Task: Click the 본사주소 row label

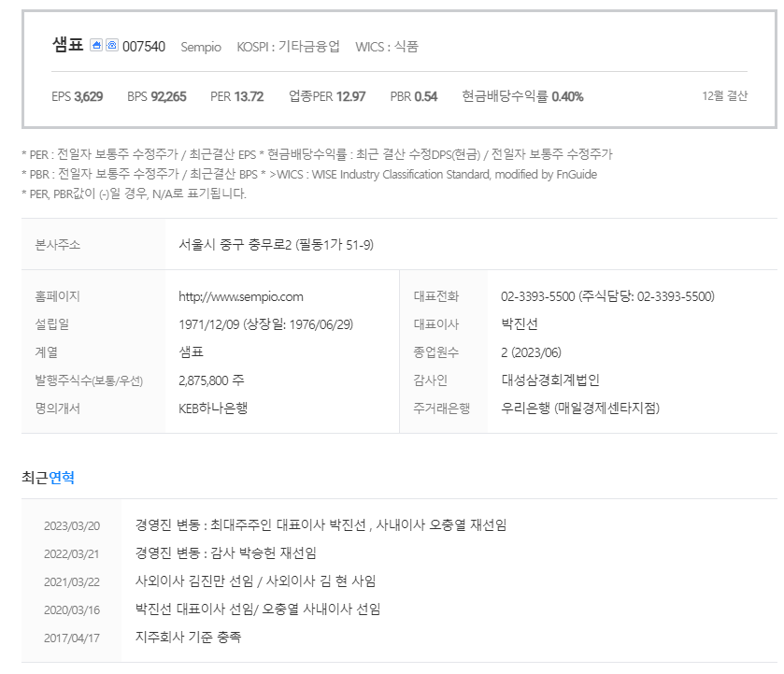Action: click(x=58, y=245)
